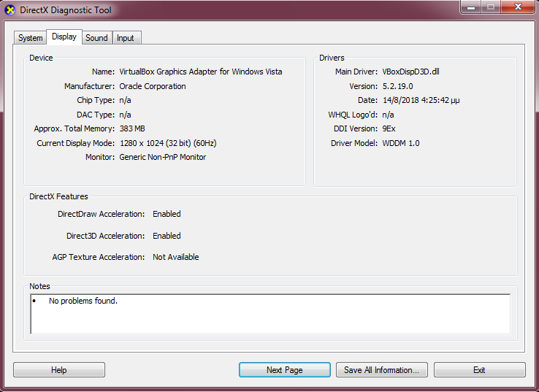
Task: Select 'No problems found.' note text
Action: click(x=83, y=301)
